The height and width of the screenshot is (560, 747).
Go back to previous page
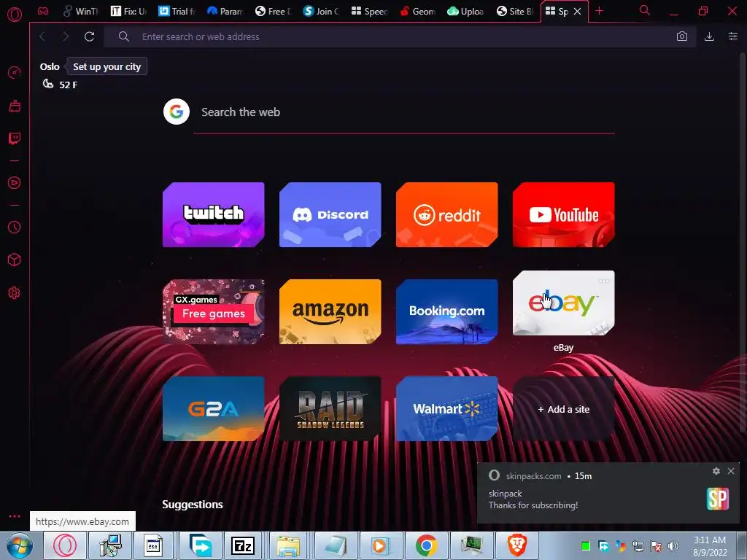pos(42,36)
